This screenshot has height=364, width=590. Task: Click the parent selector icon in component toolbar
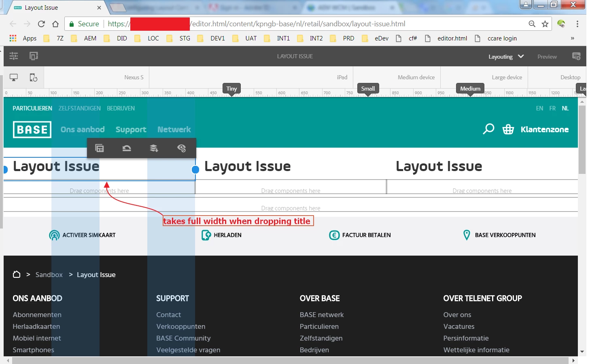100,148
